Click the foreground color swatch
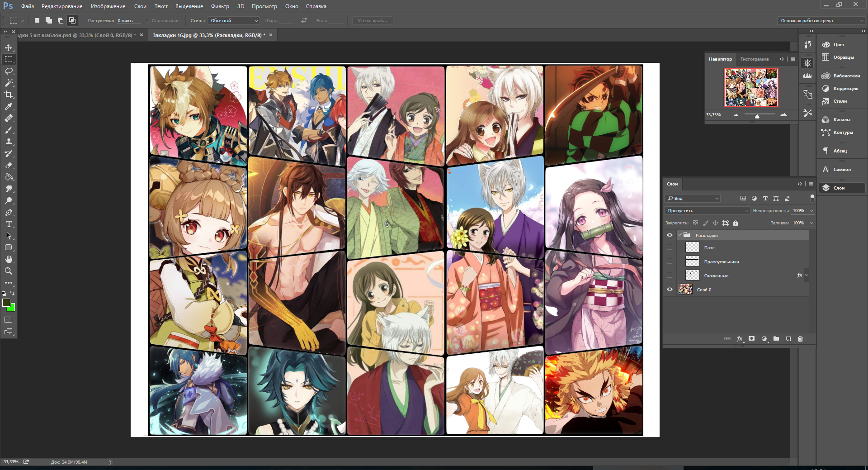This screenshot has width=868, height=470. [6, 303]
